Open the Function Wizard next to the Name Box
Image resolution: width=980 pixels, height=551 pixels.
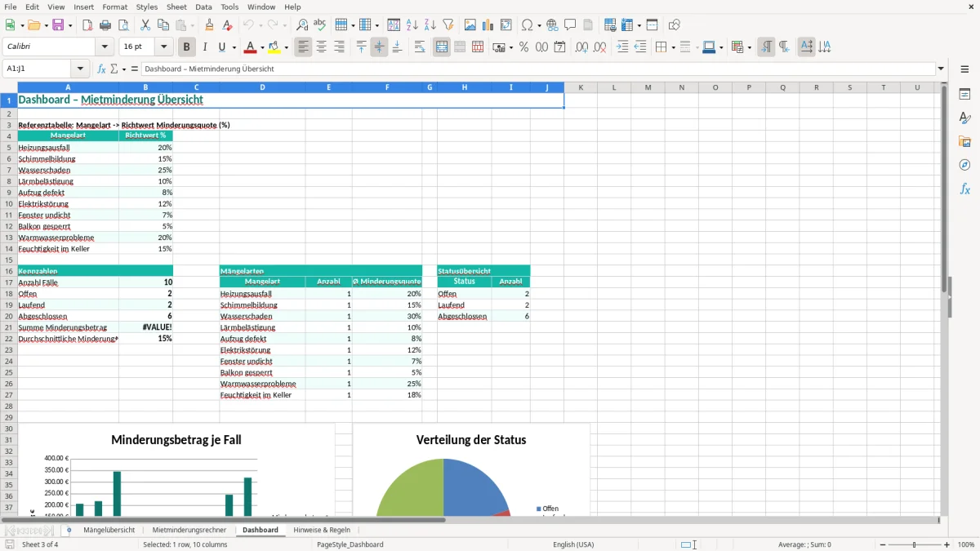pos(102,69)
